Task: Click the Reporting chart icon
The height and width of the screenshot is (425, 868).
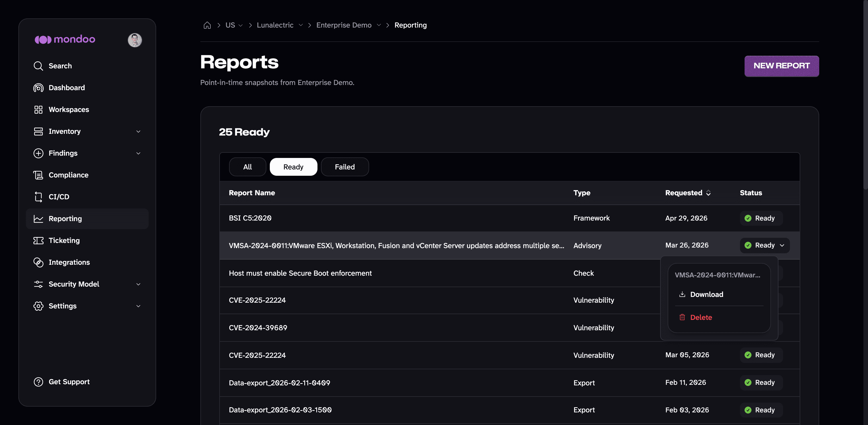Action: tap(38, 219)
